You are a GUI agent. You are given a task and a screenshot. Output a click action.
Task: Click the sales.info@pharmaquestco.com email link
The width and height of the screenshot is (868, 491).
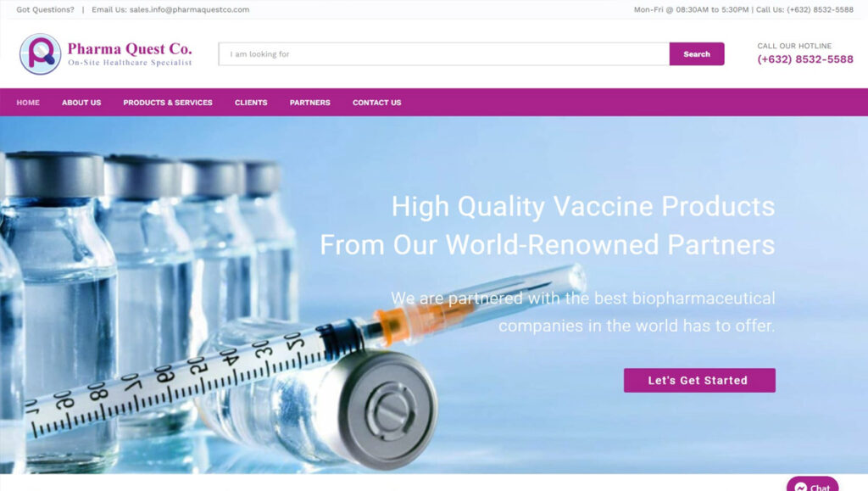click(189, 9)
